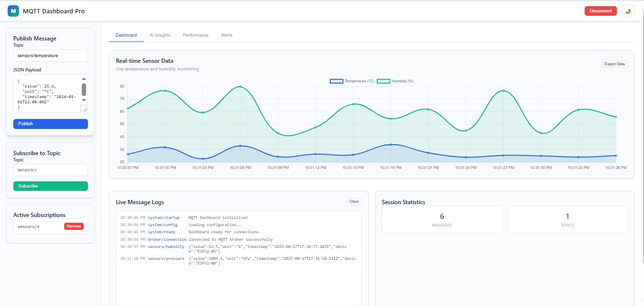Click the blue Publish button
This screenshot has height=306, width=644.
tap(50, 124)
